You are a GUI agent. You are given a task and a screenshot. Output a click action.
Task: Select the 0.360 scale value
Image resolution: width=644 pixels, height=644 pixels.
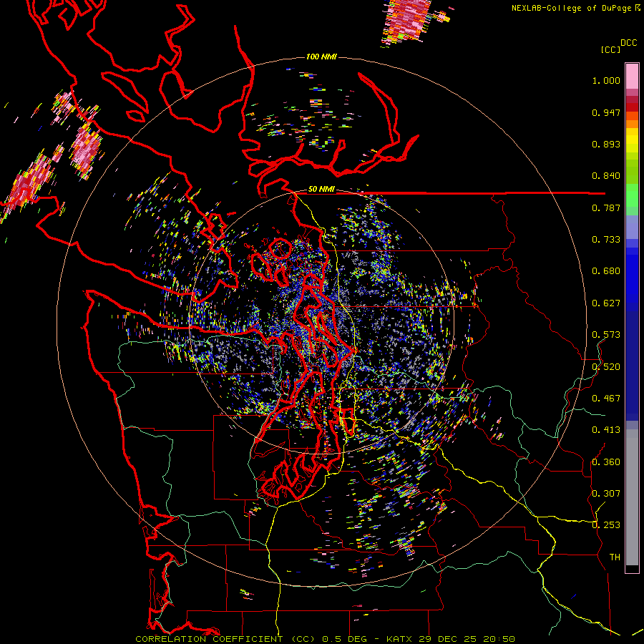606,462
